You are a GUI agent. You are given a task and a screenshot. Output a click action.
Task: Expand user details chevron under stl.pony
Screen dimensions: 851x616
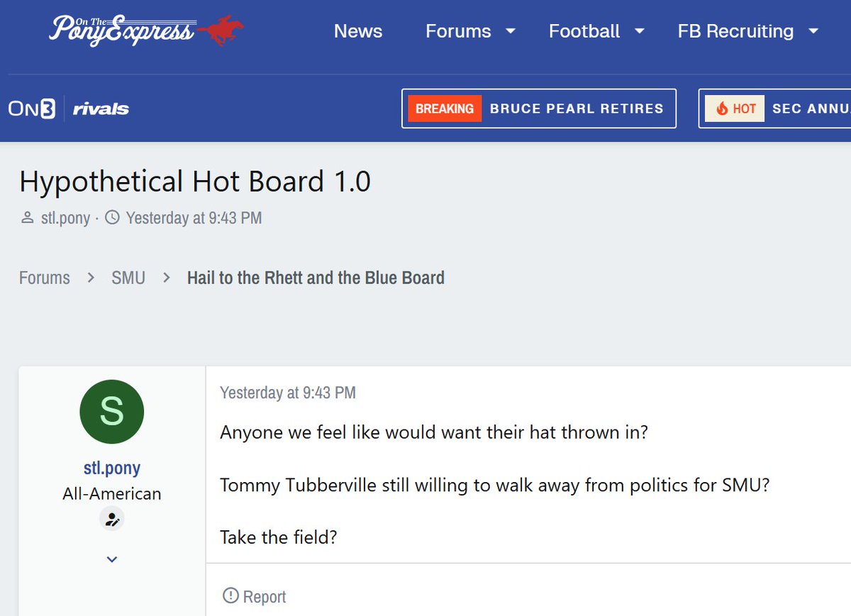[112, 559]
